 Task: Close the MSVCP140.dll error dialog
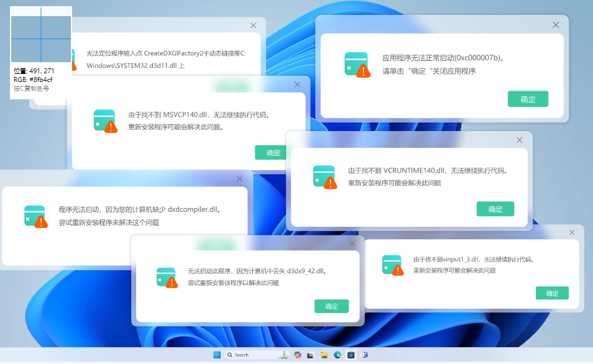[297, 84]
